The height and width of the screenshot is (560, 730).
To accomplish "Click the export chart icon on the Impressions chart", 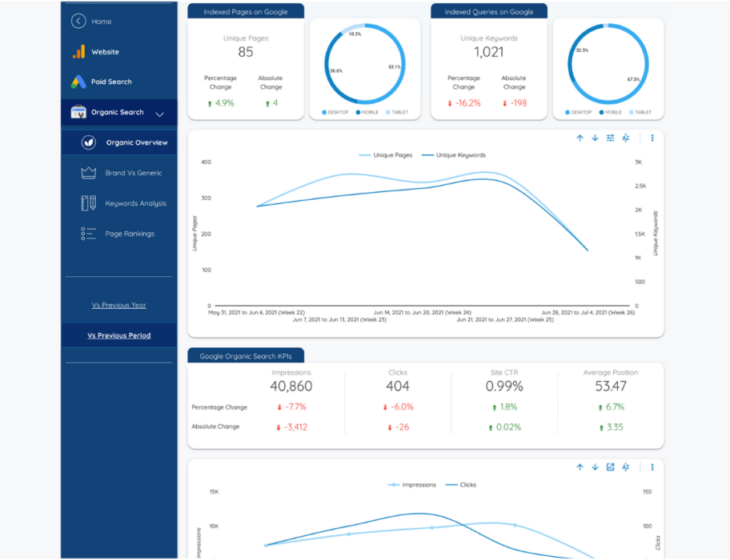I will (610, 466).
